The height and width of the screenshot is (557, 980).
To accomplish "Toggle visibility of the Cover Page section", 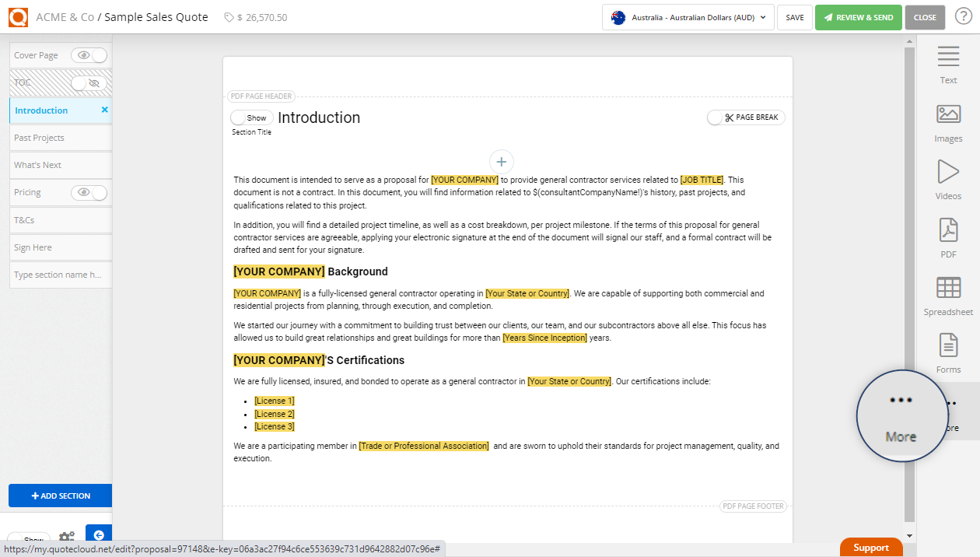I will pos(89,54).
